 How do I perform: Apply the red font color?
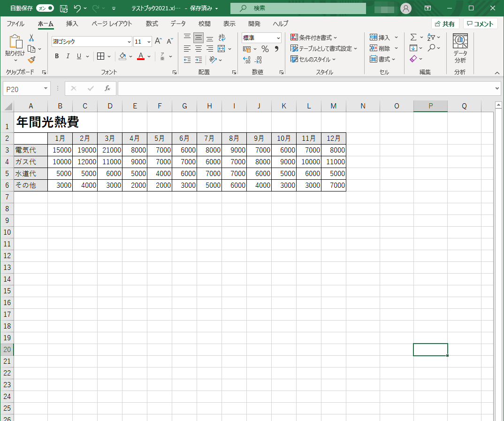[141, 56]
